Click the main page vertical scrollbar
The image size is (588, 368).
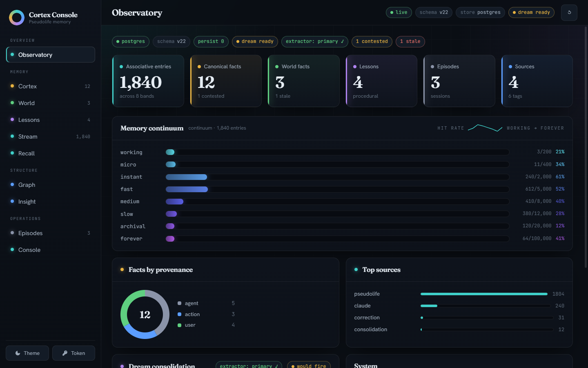tap(586, 147)
